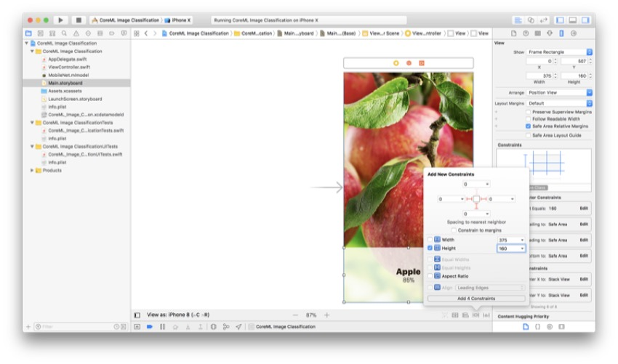Click the Simulate Location arrow icon
The width and height of the screenshot is (618, 364).
(x=238, y=326)
